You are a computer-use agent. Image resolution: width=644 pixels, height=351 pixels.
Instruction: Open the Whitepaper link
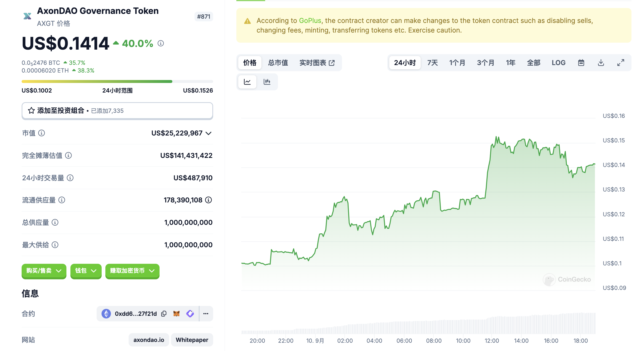coord(192,340)
